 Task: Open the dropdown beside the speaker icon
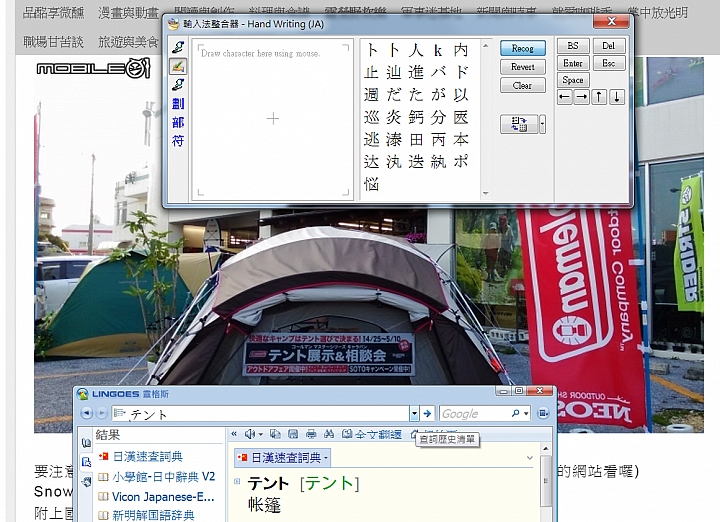click(260, 434)
